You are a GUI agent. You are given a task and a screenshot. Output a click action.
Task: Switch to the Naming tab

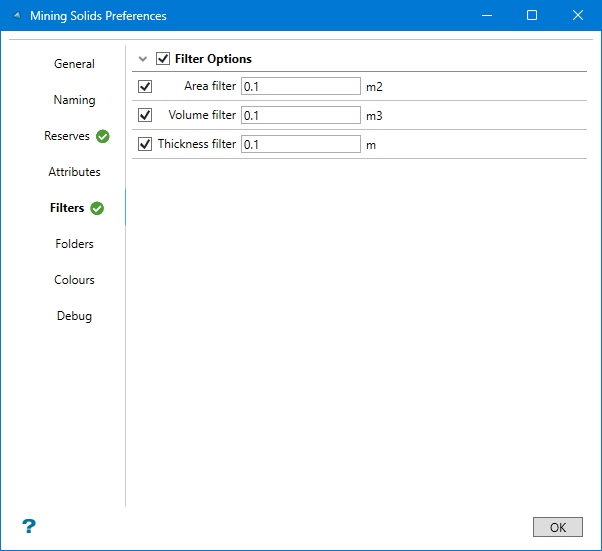coord(74,100)
